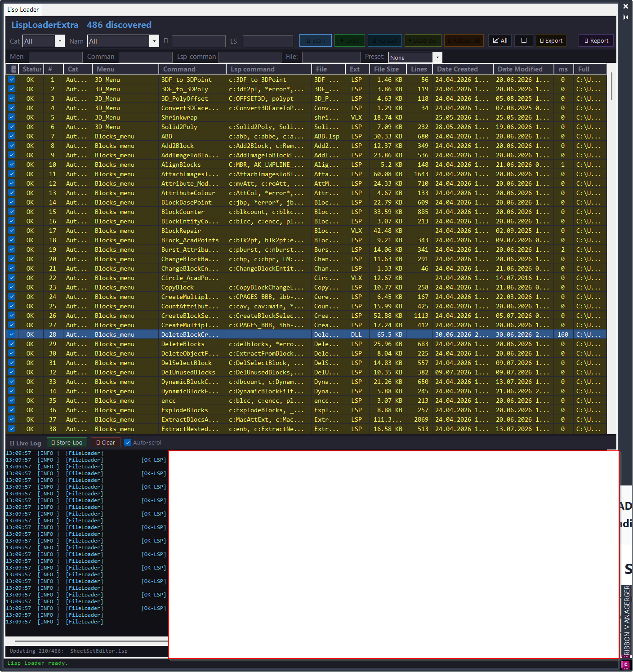Click the Lisp Loader title tab

coord(23,9)
